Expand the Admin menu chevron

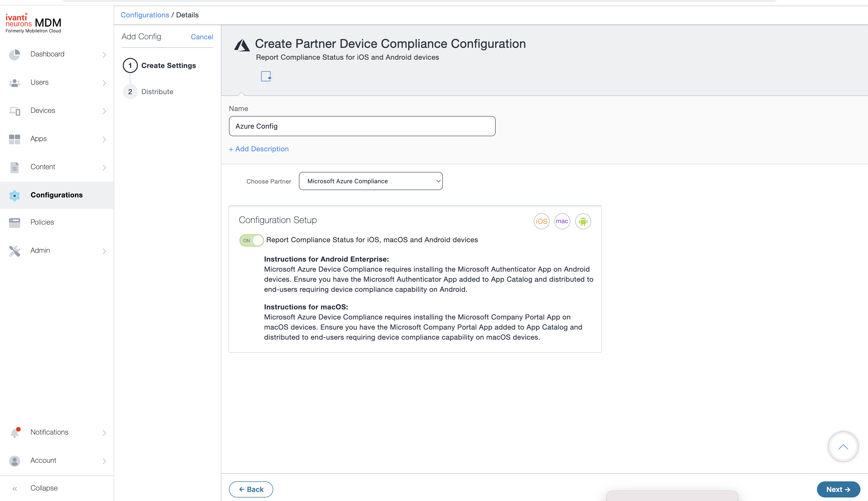click(104, 251)
